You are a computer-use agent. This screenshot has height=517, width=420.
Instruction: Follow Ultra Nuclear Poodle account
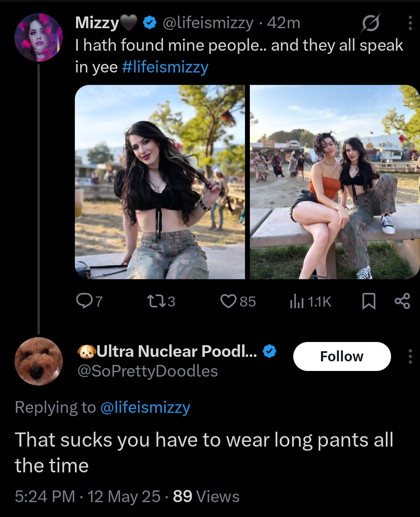coord(342,356)
